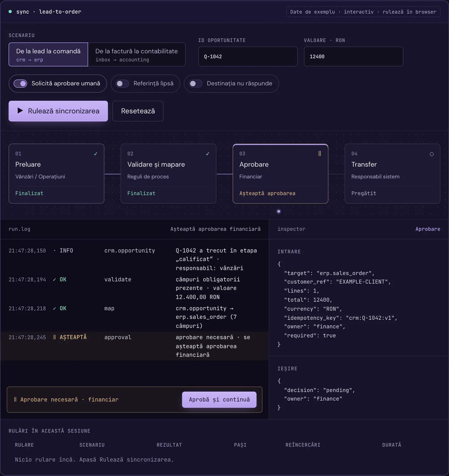Click the OK check icon in validate row
This screenshot has height=476, width=449.
[55, 280]
